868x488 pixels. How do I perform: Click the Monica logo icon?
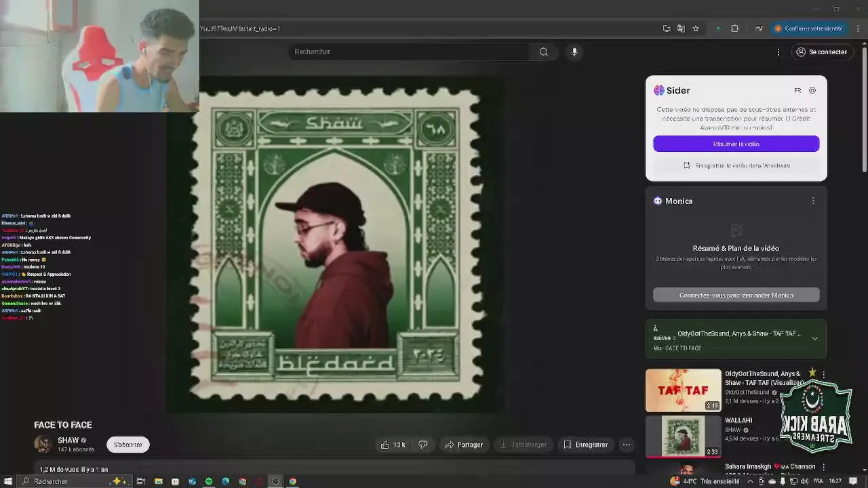[x=658, y=201]
